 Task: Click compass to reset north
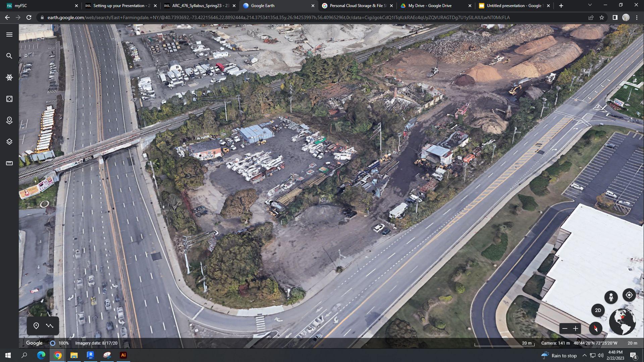coord(595,328)
